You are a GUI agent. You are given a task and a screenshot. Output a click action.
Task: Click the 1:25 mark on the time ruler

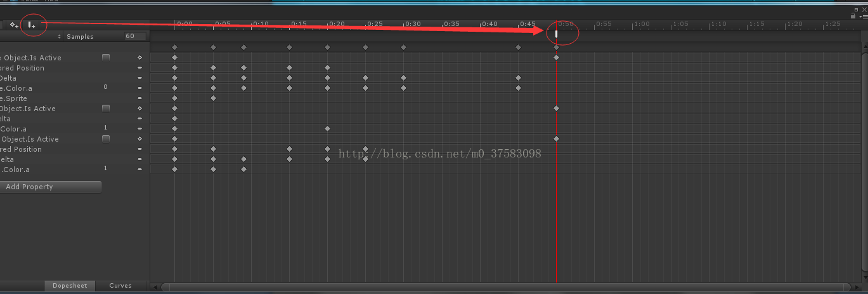[x=832, y=24]
